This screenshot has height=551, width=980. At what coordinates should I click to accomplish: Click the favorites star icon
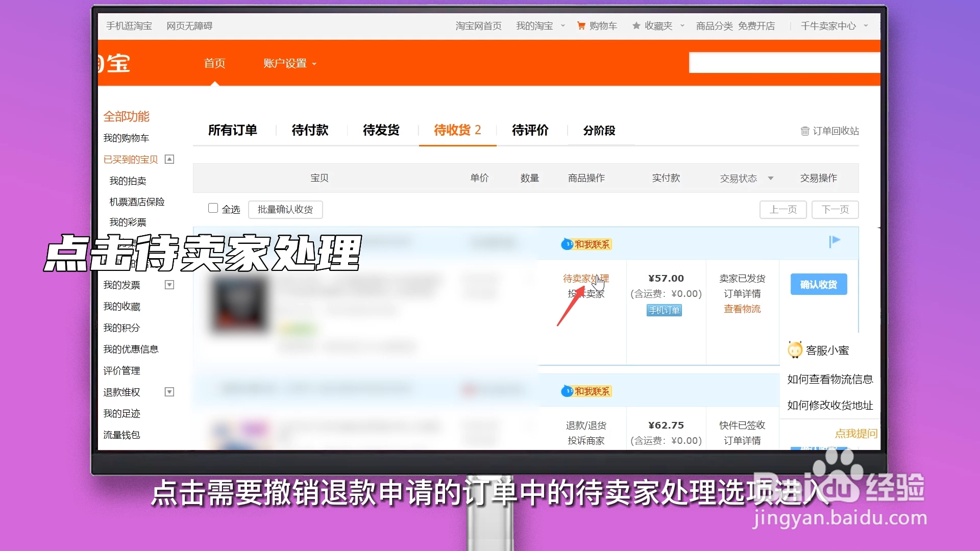tap(636, 26)
